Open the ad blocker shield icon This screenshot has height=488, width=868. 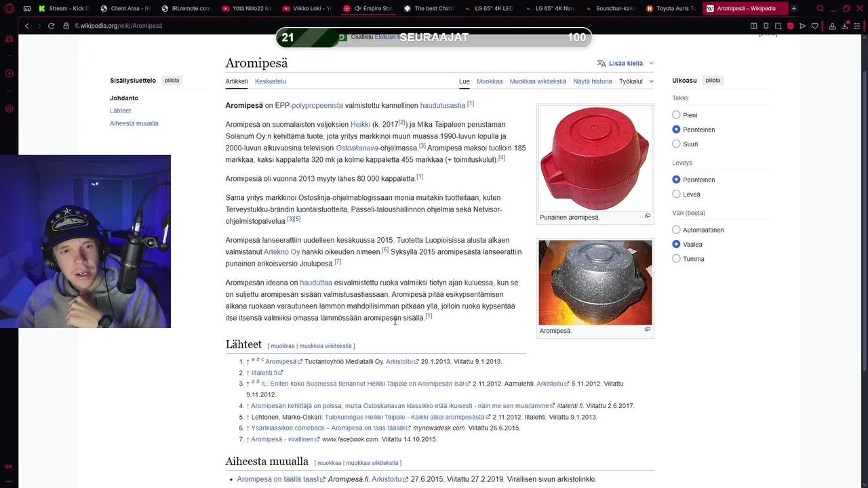pos(790,26)
